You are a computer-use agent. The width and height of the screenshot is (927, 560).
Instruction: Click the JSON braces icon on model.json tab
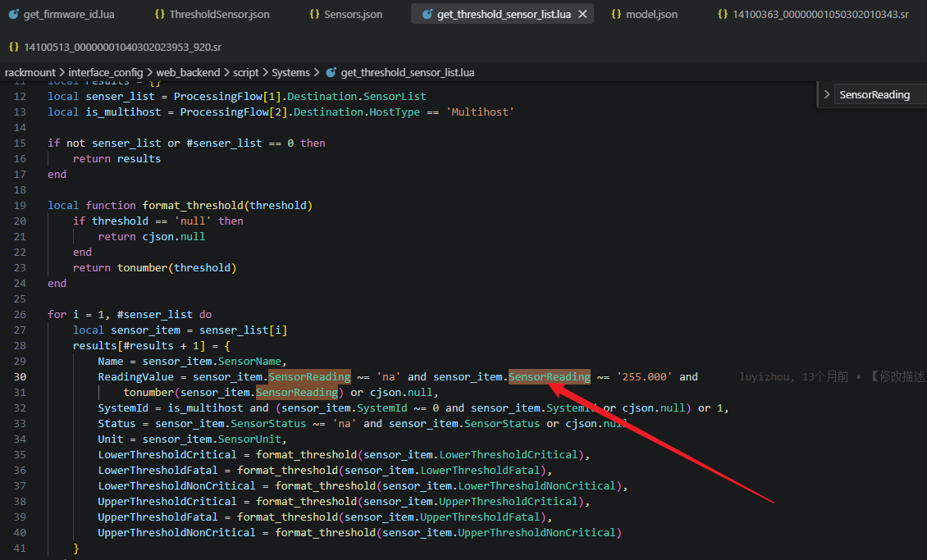pyautogui.click(x=616, y=14)
